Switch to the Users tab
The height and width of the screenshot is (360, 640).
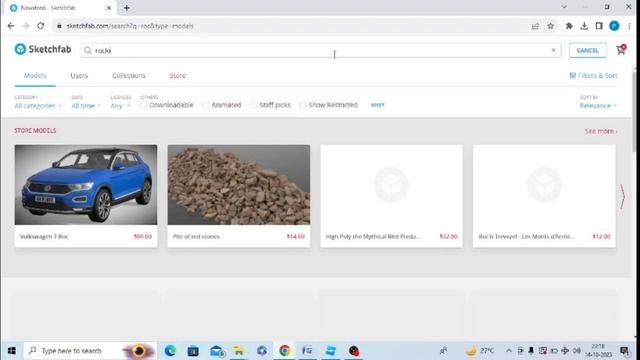pos(79,76)
